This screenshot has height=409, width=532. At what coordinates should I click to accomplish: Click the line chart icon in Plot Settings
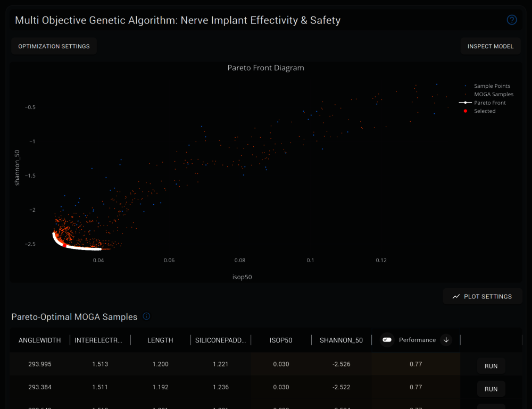tap(456, 297)
